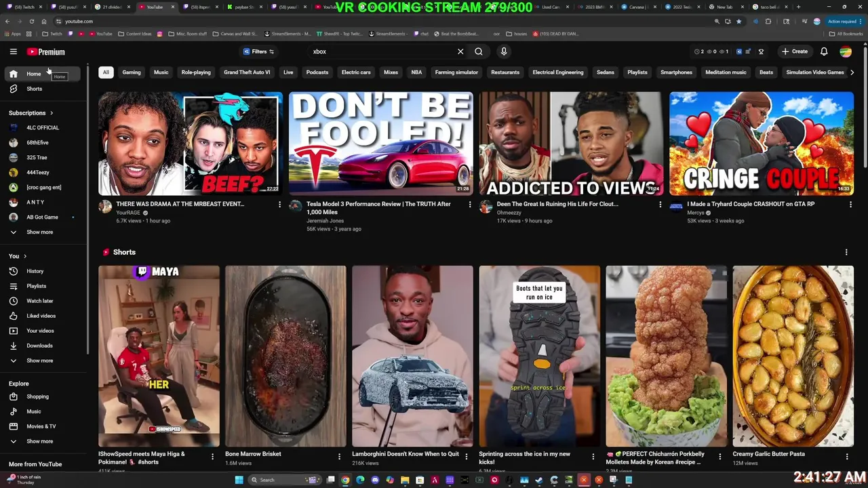Open options for Lamborghini short
868x488 pixels.
pyautogui.click(x=466, y=457)
